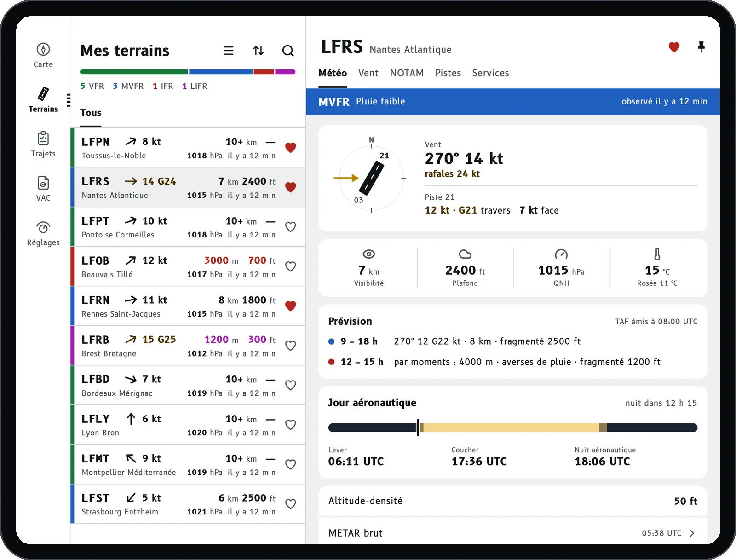736x560 pixels.
Task: Add LFRB to favorites
Action: 290,346
